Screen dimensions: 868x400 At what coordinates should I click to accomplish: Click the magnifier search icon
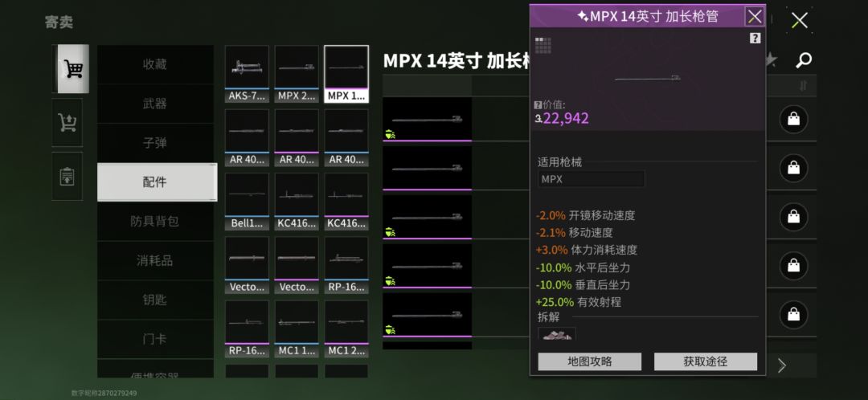coord(803,59)
